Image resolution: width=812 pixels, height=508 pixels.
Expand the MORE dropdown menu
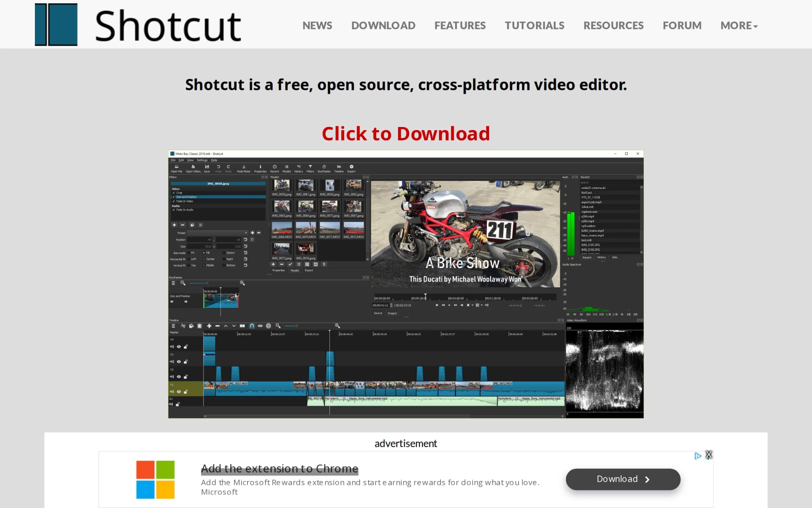tap(739, 25)
